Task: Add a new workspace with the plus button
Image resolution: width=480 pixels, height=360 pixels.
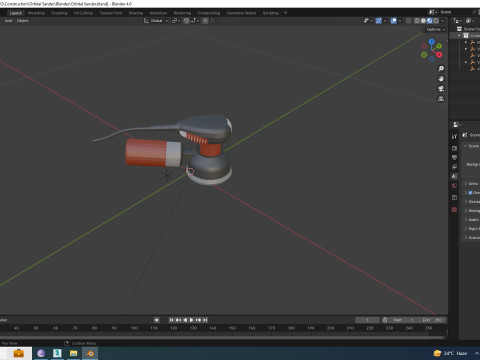Action: 285,13
